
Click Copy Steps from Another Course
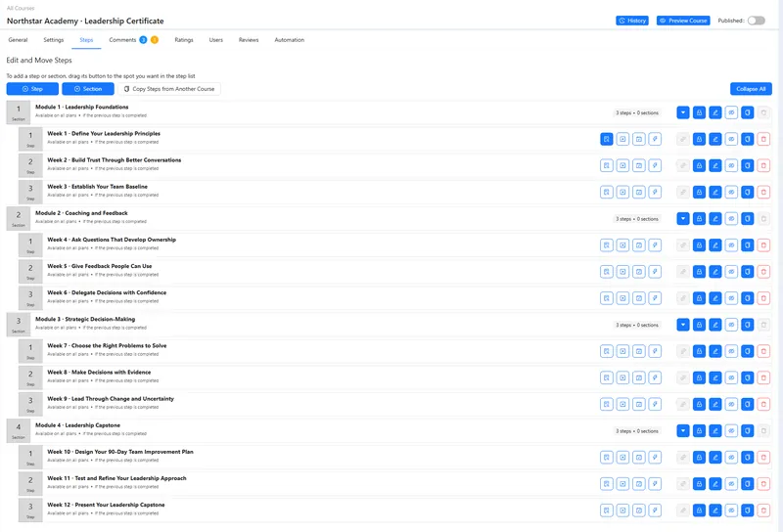click(x=169, y=89)
